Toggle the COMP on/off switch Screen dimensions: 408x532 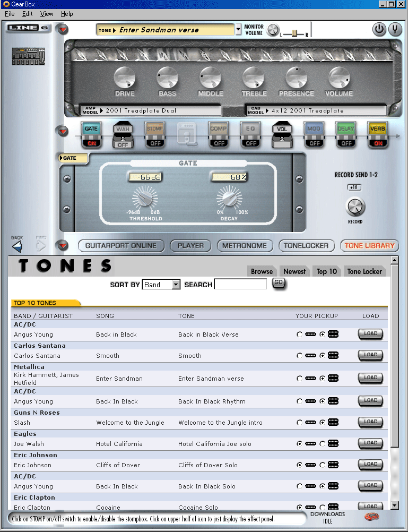pos(219,143)
